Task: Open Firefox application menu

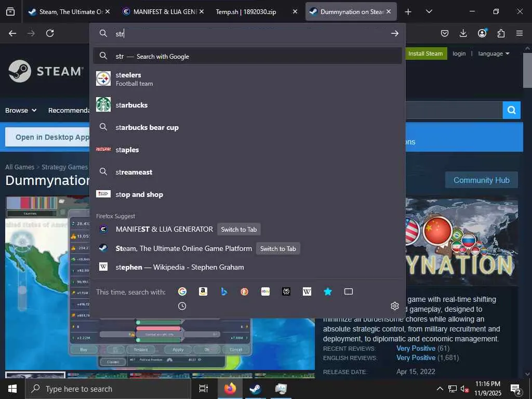Action: pos(520,33)
